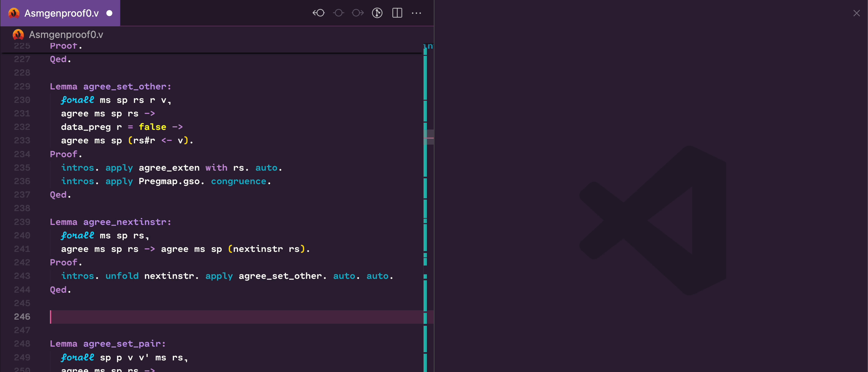Image resolution: width=868 pixels, height=372 pixels.
Task: Select the Asmgenproof0.v editor tab
Action: coord(61,13)
